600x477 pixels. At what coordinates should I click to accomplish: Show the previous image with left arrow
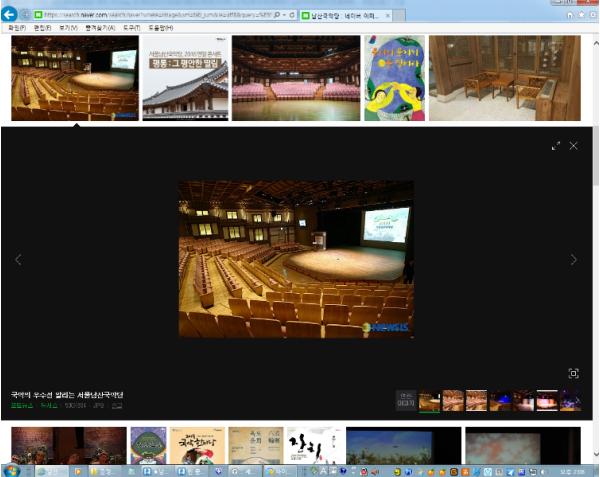pos(18,260)
